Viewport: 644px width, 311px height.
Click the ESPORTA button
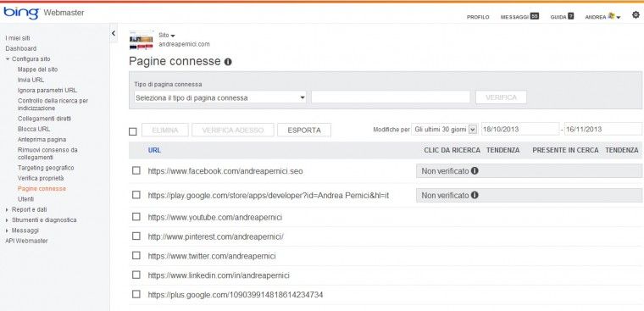click(304, 131)
